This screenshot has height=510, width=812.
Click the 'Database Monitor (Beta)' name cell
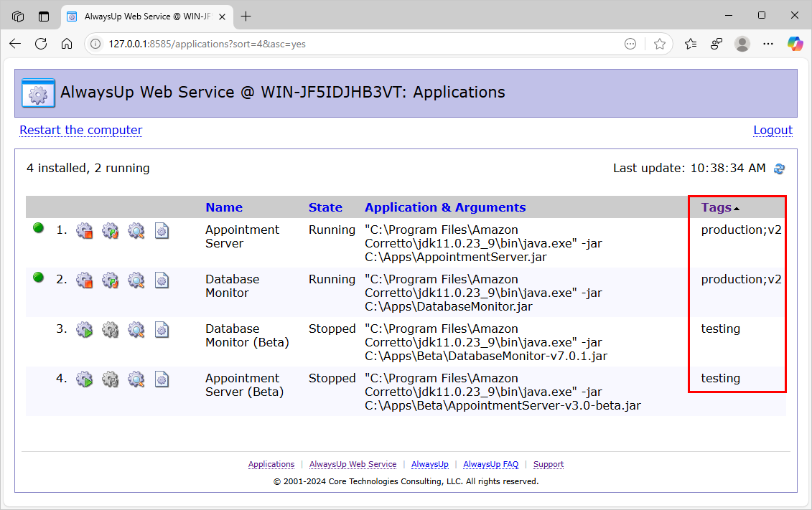(247, 336)
